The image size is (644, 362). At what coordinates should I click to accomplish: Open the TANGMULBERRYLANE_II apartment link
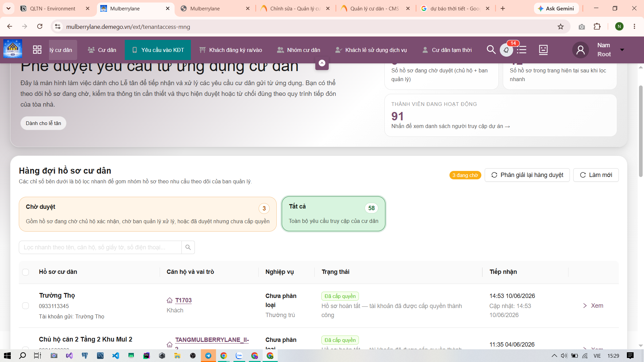(212, 340)
